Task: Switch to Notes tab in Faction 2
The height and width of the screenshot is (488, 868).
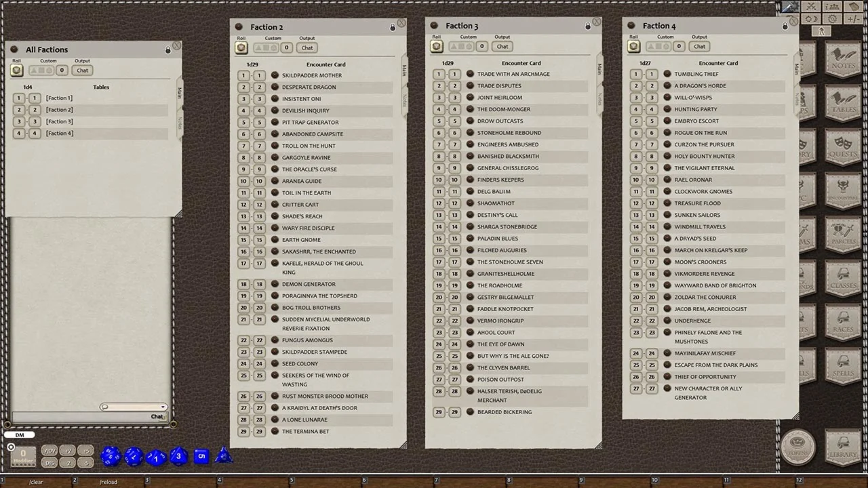Action: [405, 100]
